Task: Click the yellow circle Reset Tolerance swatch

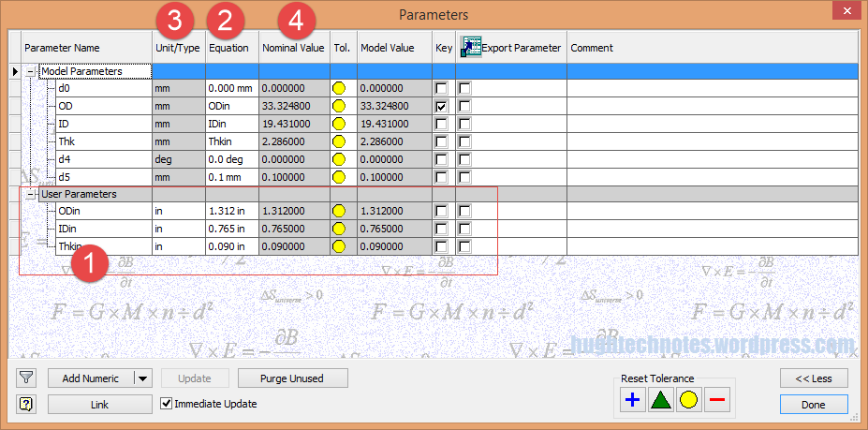Action: (x=688, y=400)
